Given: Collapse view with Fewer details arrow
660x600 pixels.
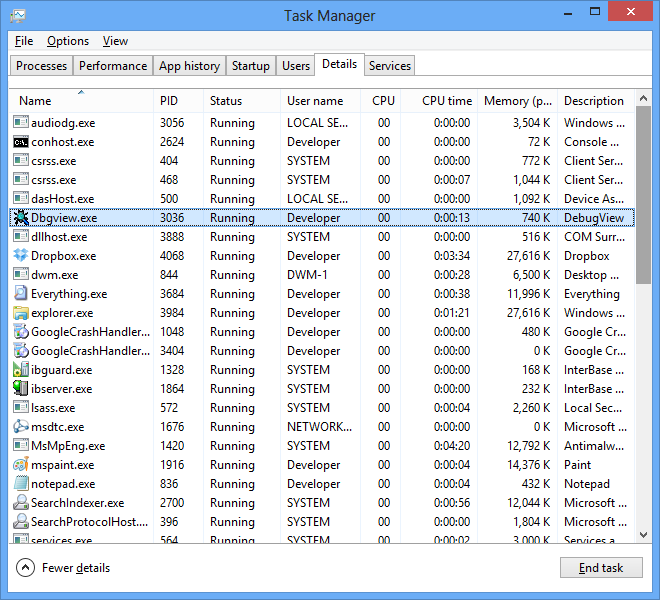Looking at the screenshot, I should coord(26,568).
